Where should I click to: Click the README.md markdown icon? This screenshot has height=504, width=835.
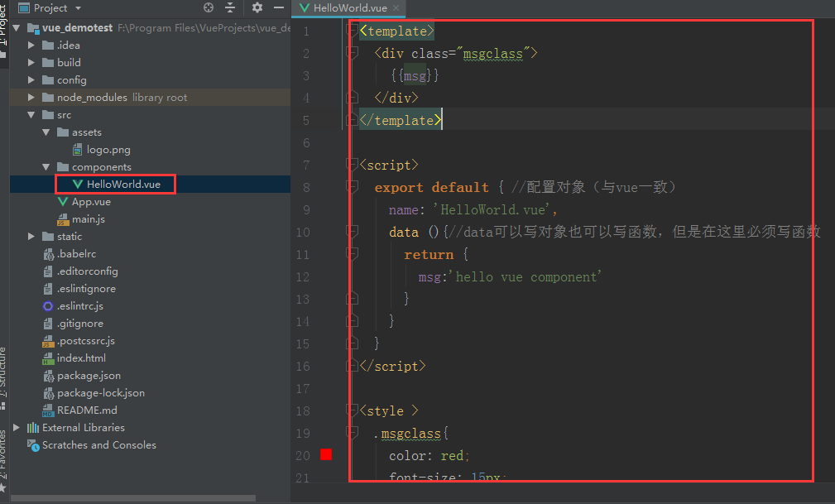pos(48,410)
